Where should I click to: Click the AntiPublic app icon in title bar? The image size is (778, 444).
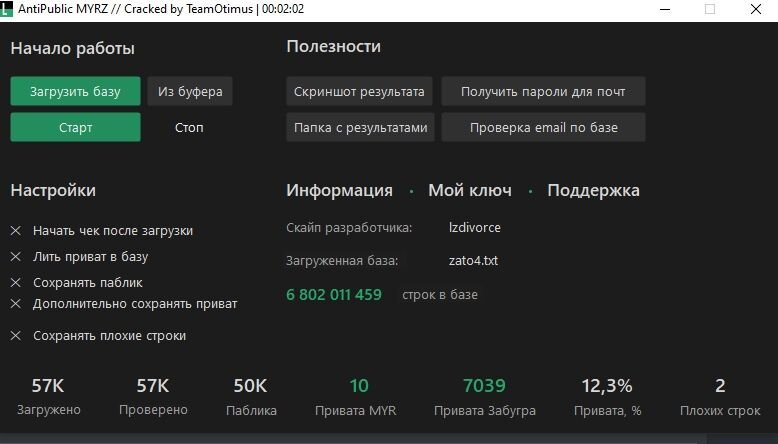6,9
